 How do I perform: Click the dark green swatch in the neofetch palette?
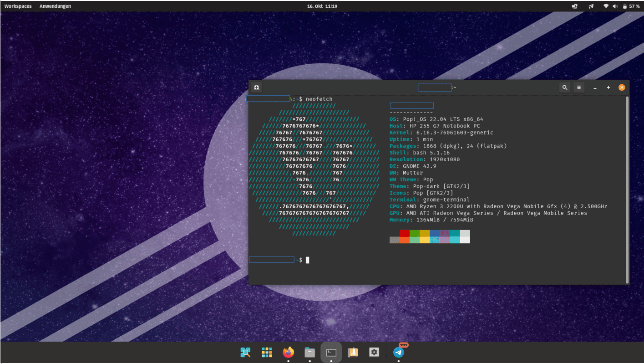[x=415, y=233]
